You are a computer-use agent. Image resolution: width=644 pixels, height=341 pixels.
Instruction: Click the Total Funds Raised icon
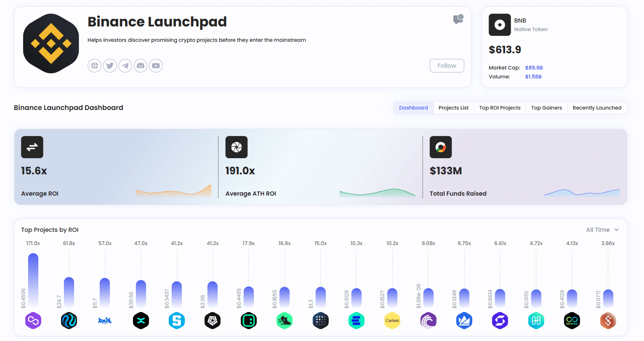coord(440,147)
